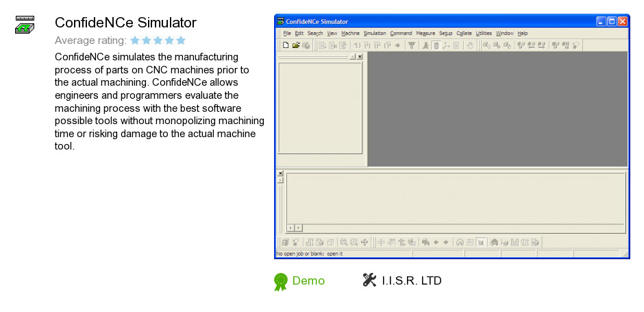The width and height of the screenshot is (644, 312).
Task: Open the Measure menu
Action: pos(425,34)
